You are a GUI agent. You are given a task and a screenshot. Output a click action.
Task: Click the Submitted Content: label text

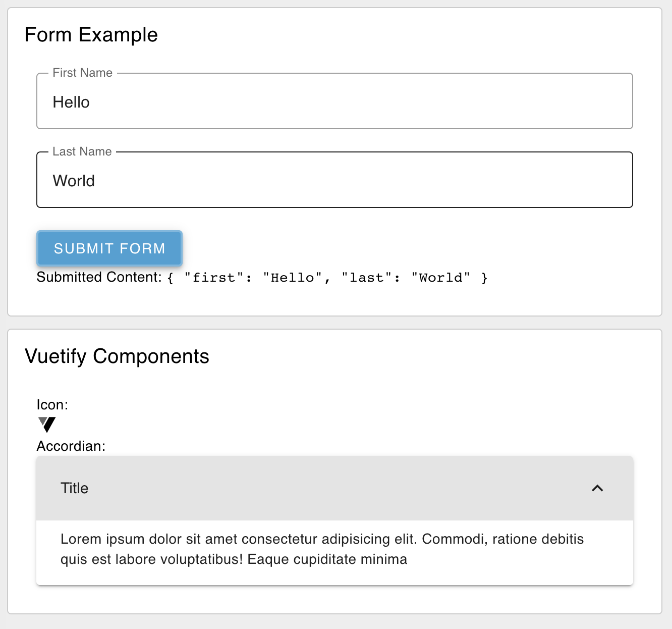(99, 277)
